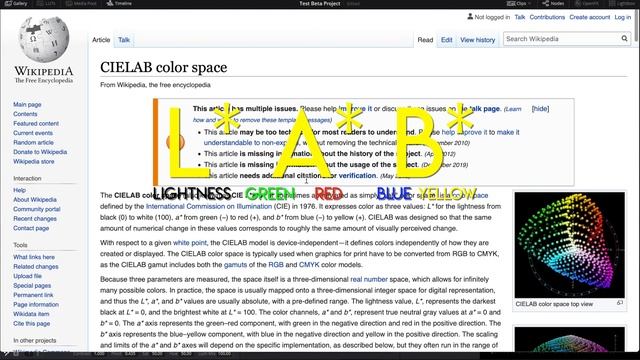Open Permanent link in Tools
The image size is (640, 360).
[33, 295]
